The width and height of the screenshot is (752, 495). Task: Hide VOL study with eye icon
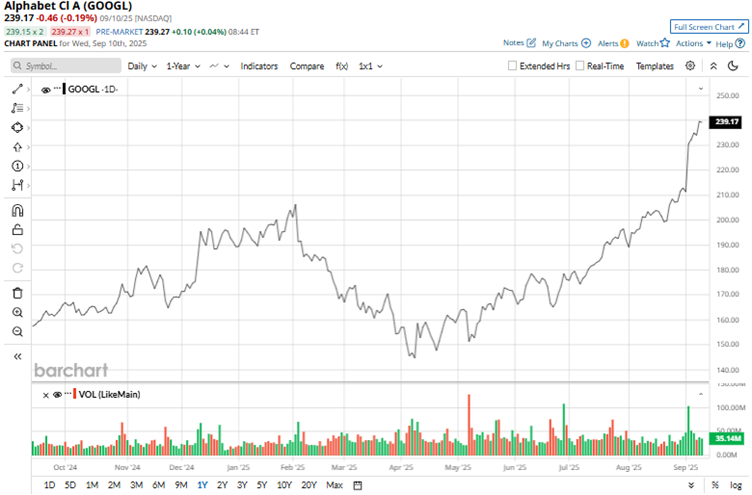click(58, 395)
